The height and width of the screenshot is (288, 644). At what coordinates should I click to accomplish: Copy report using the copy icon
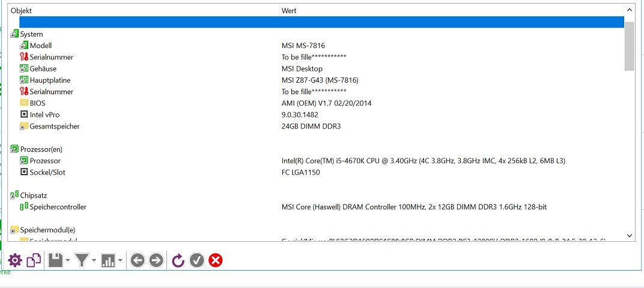point(34,260)
